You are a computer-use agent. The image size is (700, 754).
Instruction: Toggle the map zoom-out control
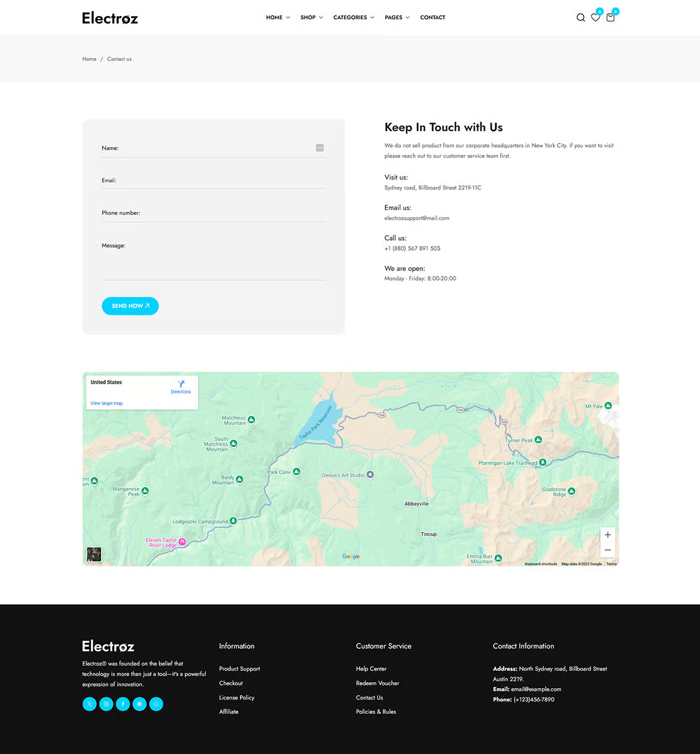click(x=607, y=549)
